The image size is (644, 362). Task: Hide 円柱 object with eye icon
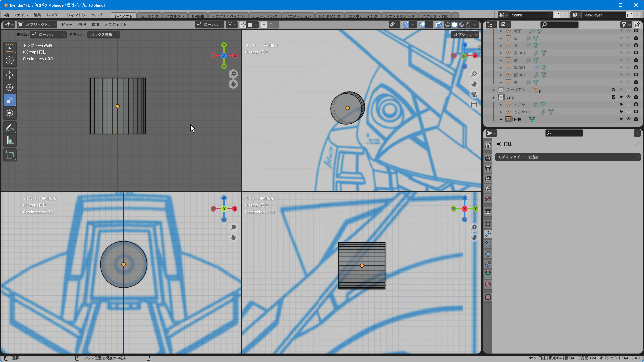[x=628, y=119]
